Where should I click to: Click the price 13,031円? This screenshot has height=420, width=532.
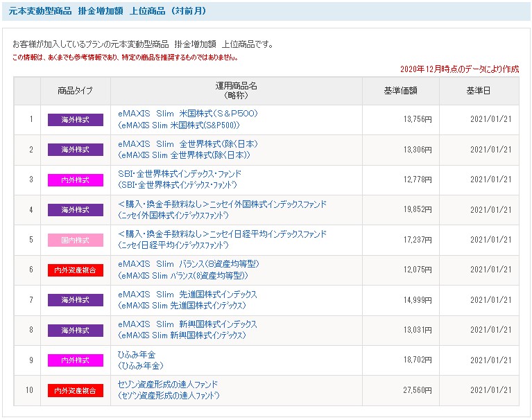click(x=418, y=330)
